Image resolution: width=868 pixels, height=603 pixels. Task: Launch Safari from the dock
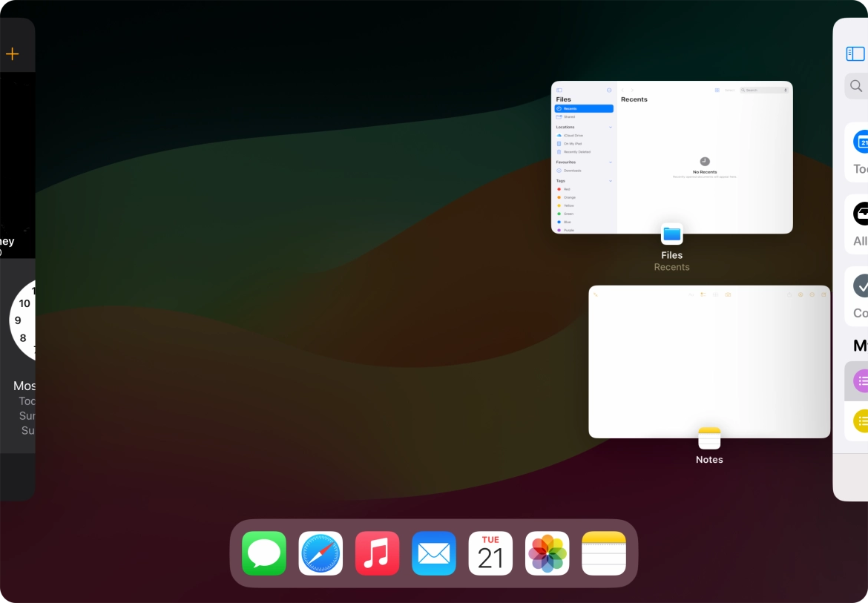320,553
